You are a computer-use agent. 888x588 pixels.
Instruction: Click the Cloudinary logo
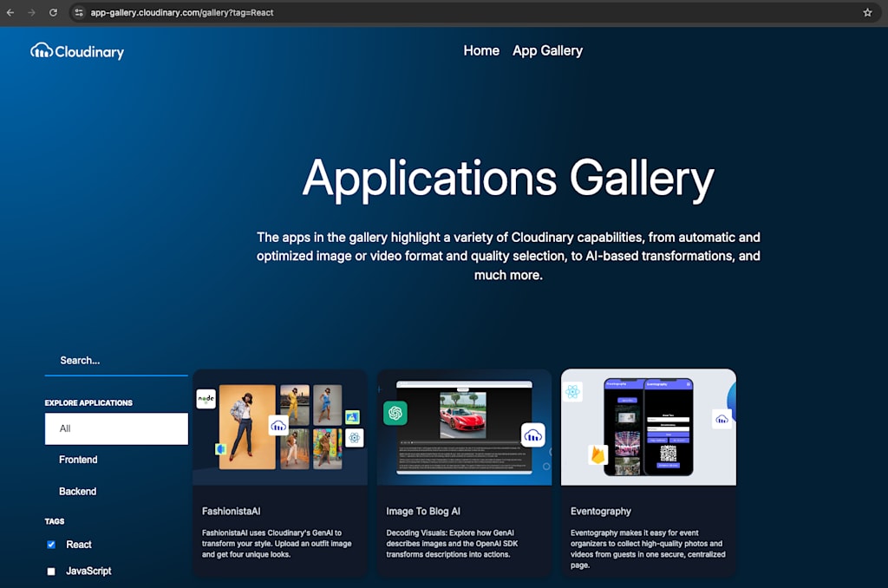coord(77,51)
